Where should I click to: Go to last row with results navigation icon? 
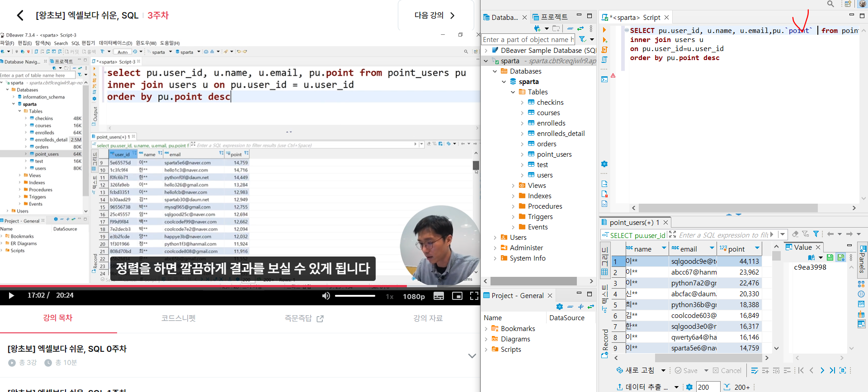tap(832, 370)
